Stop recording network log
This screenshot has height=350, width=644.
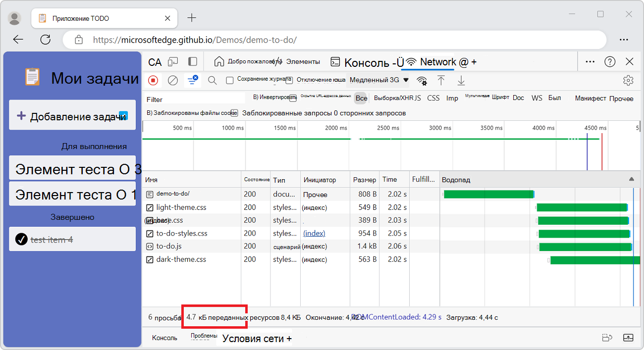(153, 80)
